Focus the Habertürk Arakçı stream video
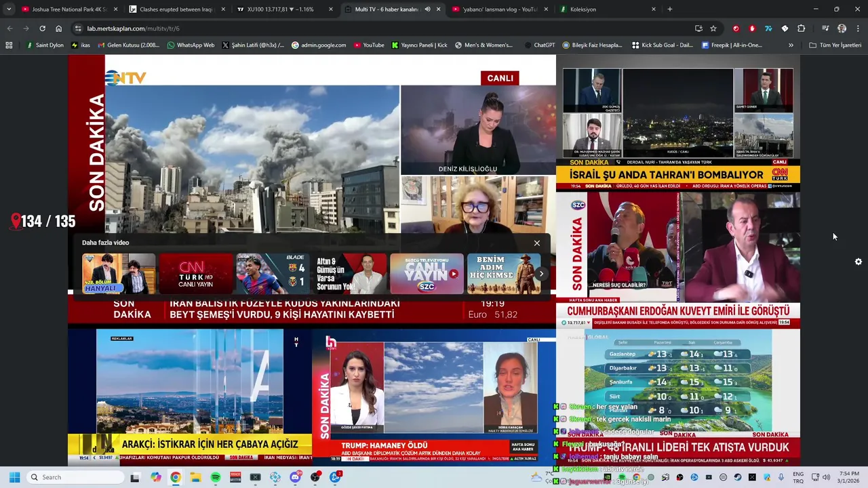 point(190,396)
